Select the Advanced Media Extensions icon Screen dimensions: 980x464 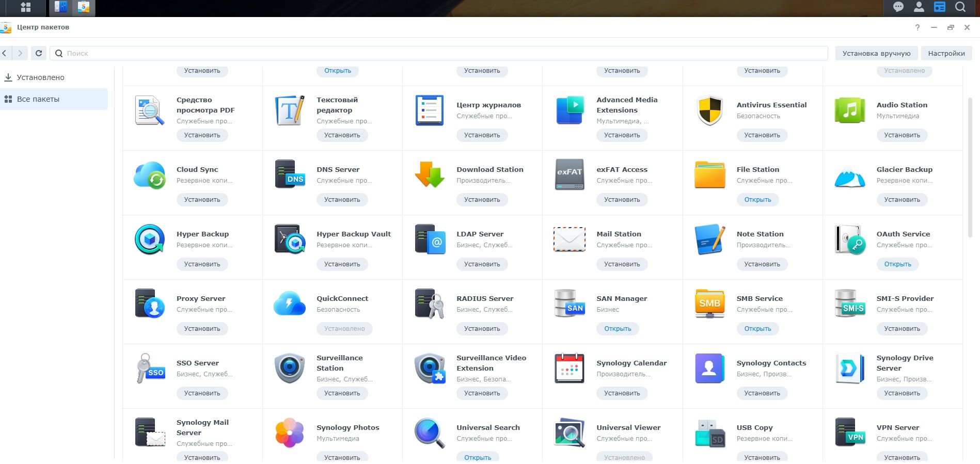point(570,110)
